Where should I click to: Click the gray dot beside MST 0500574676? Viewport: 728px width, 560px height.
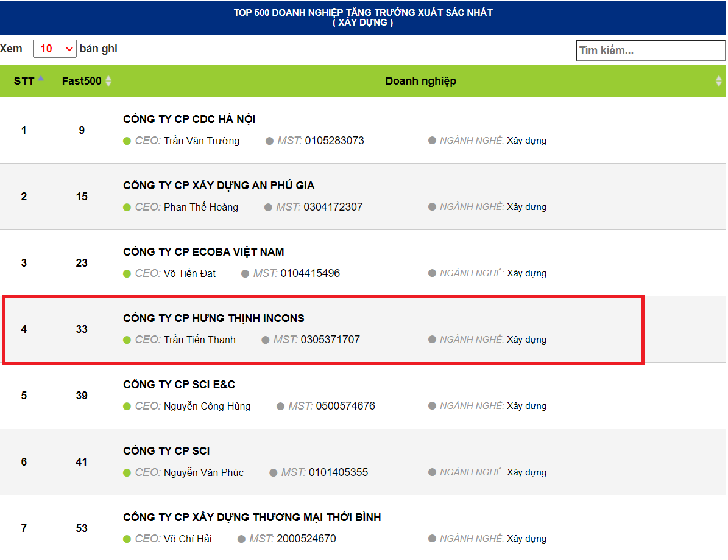coord(280,407)
